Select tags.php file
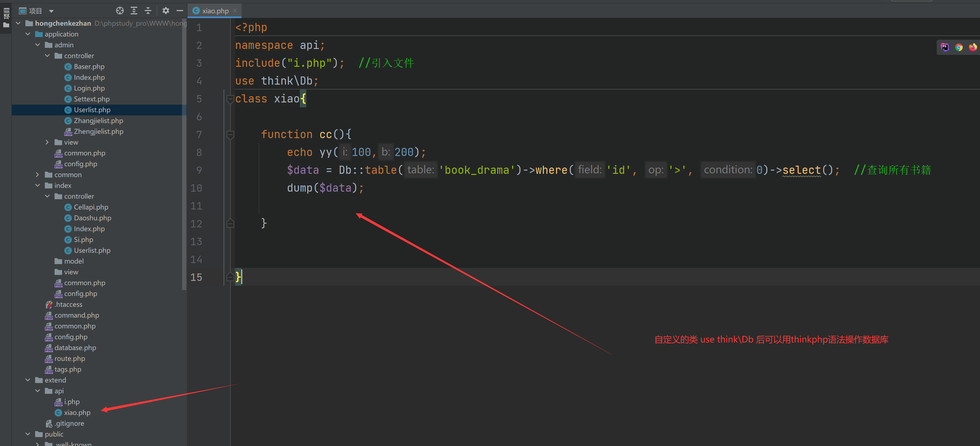 point(68,370)
